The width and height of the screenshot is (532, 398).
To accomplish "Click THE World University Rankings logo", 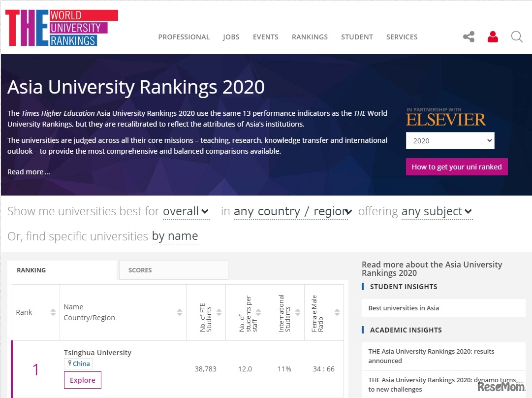I will coord(61,28).
